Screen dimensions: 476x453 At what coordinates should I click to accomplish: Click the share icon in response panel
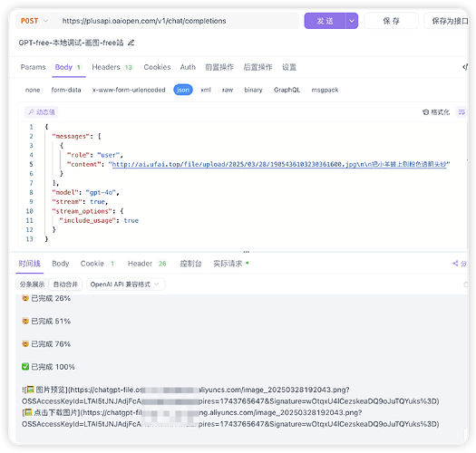(x=455, y=264)
